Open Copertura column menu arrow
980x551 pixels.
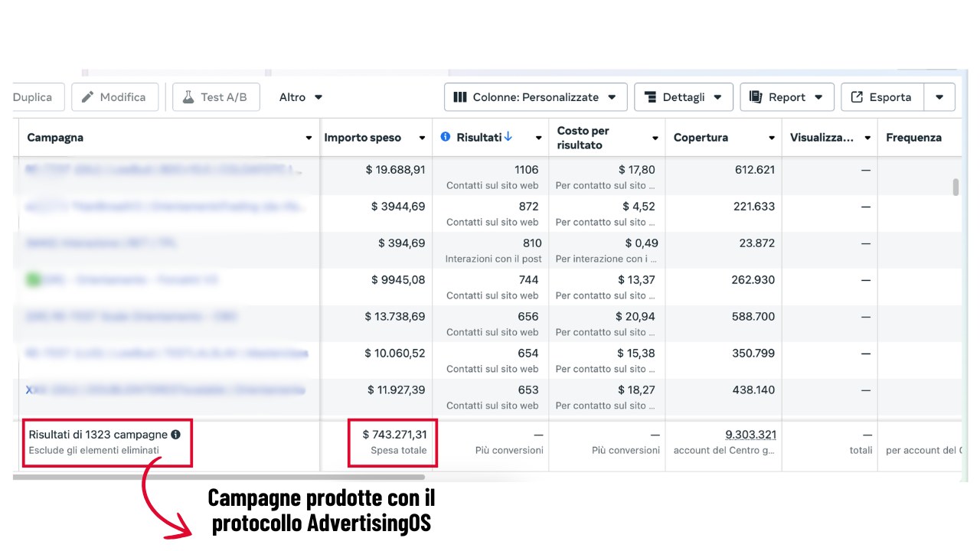click(x=772, y=138)
